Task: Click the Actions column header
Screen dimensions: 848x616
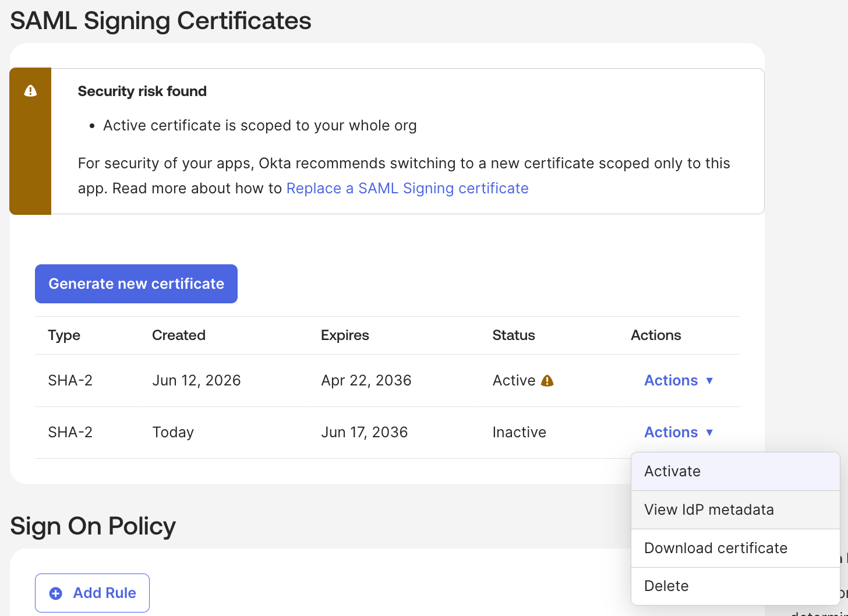Action: point(656,335)
